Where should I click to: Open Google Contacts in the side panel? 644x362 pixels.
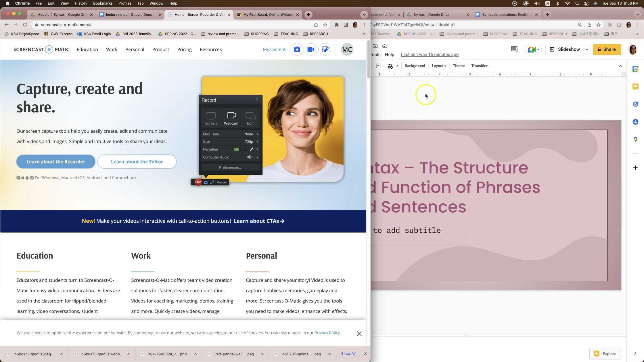(x=635, y=122)
